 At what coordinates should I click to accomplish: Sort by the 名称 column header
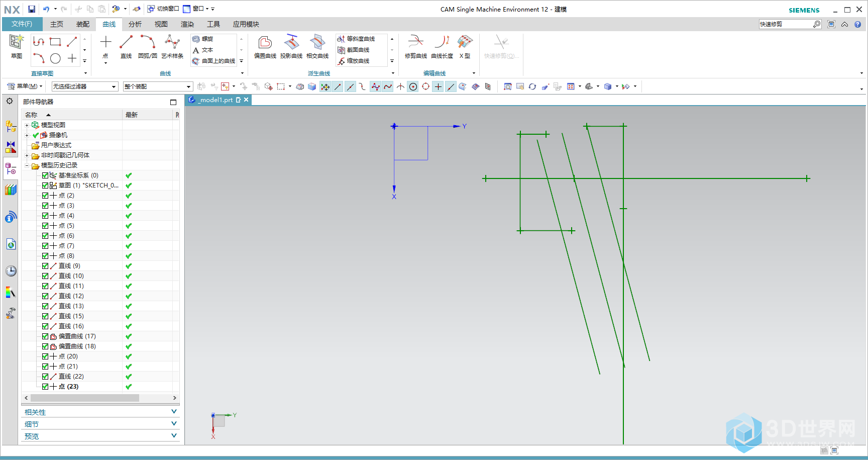click(x=72, y=115)
